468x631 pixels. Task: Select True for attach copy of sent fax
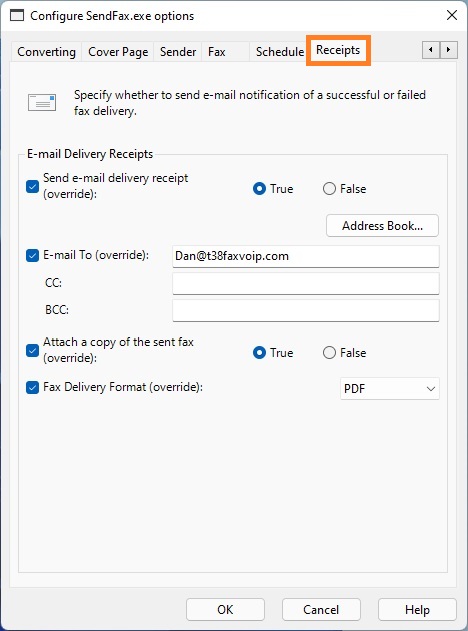(x=259, y=353)
